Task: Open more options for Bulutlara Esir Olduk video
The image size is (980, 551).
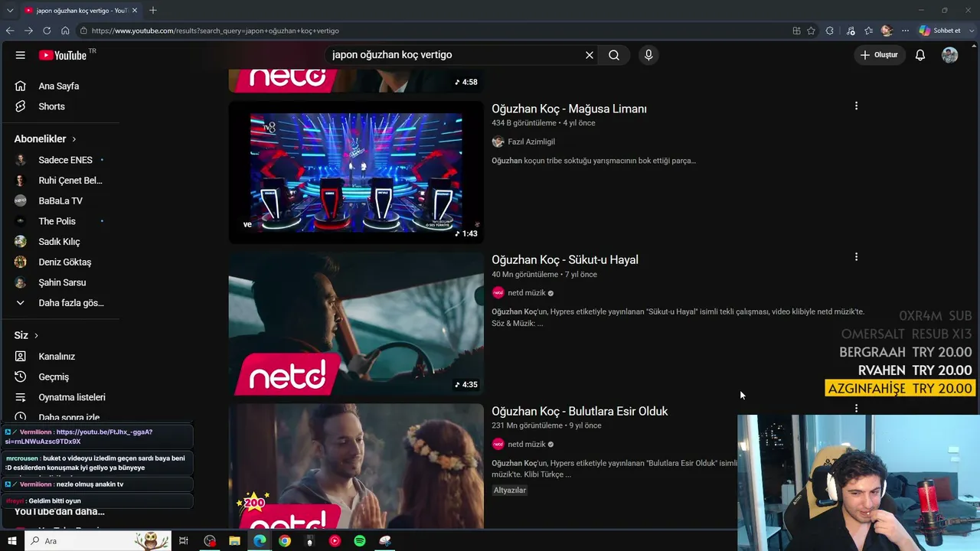Action: [856, 409]
